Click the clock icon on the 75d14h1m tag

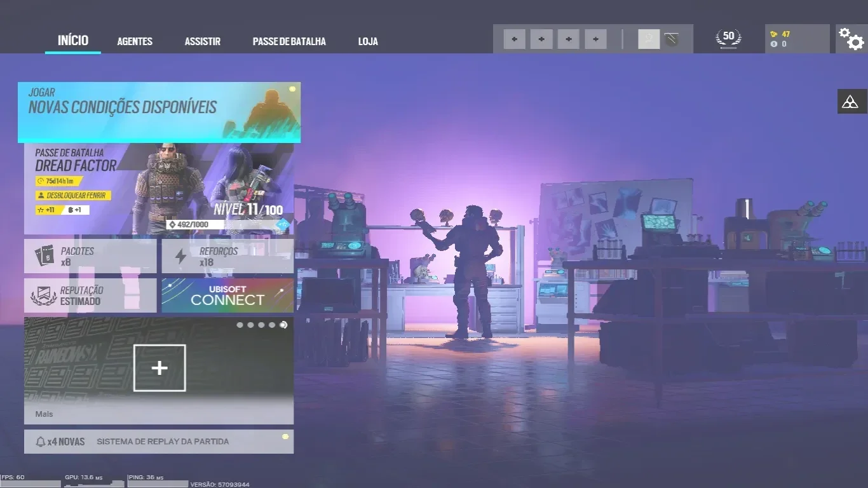coord(42,181)
